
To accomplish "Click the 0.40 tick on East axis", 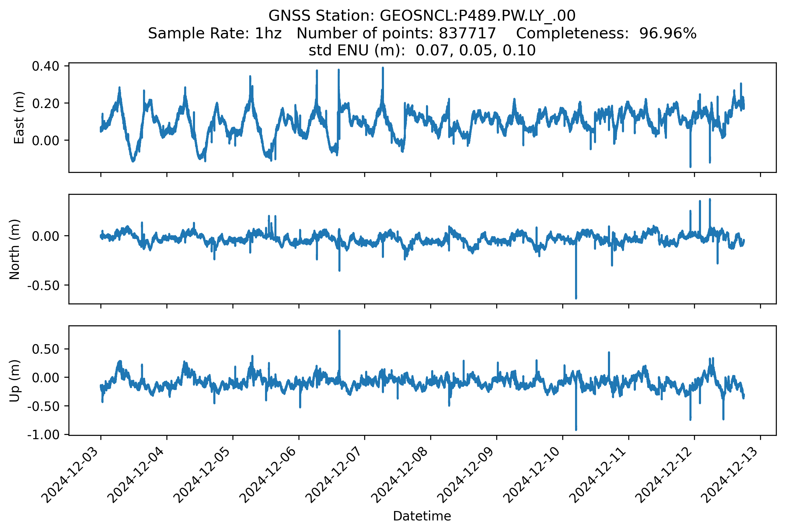I will (x=46, y=66).
